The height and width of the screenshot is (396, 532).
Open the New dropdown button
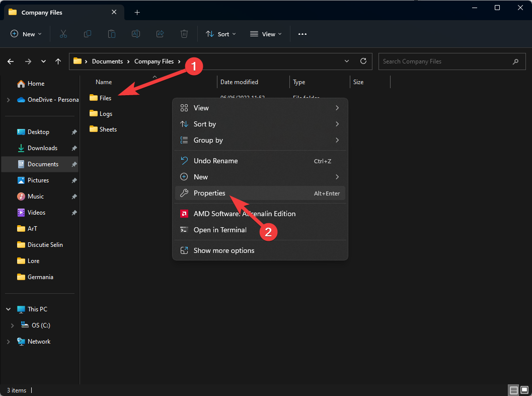(x=26, y=34)
